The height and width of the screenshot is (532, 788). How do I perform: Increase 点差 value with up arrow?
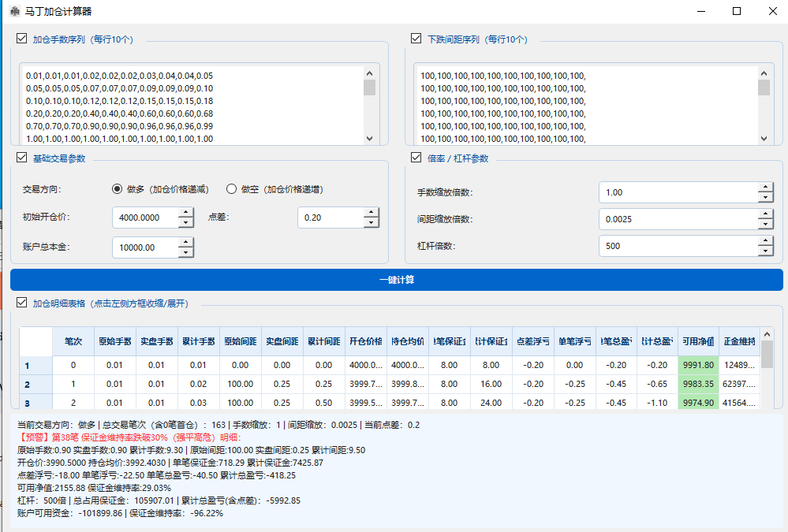pyautogui.click(x=372, y=213)
